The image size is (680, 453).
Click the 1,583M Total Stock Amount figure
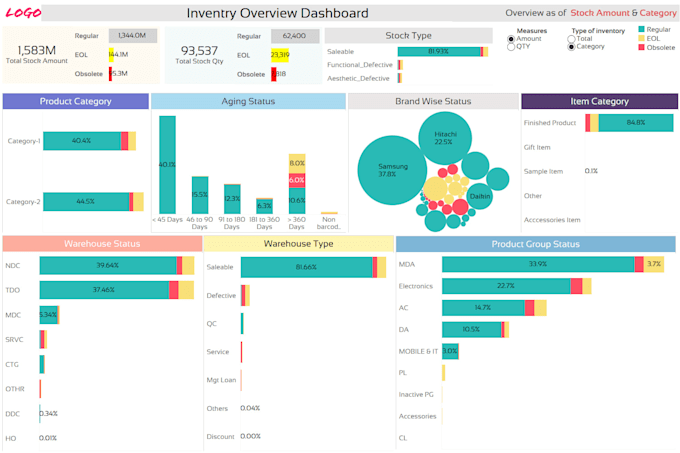click(37, 50)
